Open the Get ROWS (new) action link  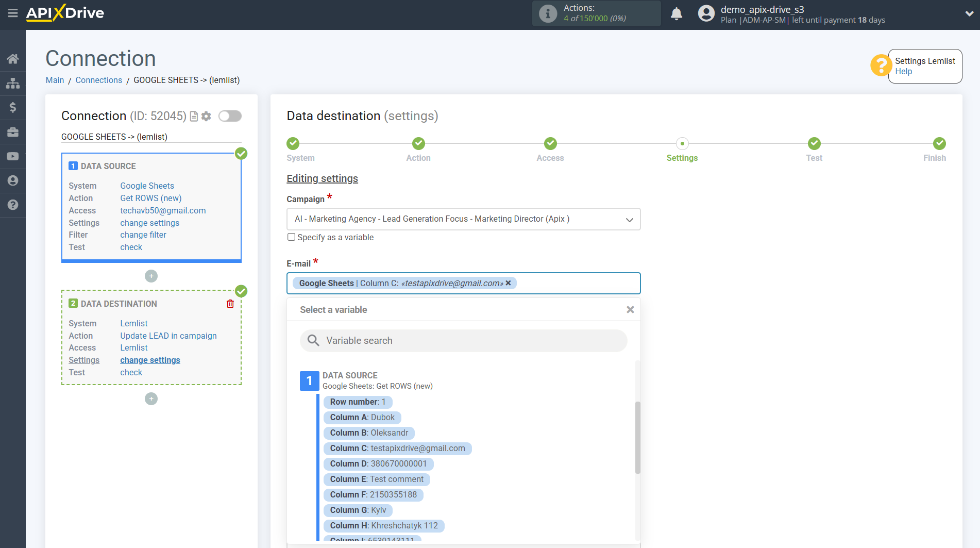[x=151, y=198]
